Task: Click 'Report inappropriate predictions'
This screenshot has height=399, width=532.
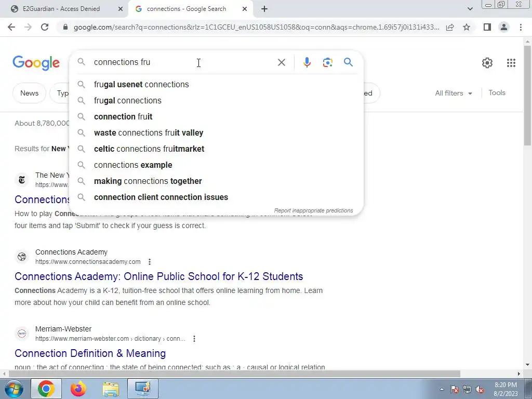Action: (313, 211)
